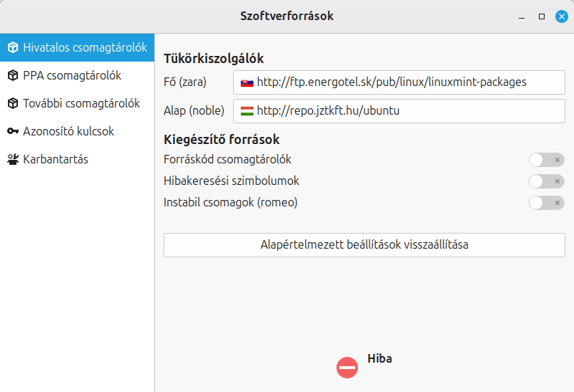Go to the Karbantartás section
574x392 pixels.
(55, 159)
